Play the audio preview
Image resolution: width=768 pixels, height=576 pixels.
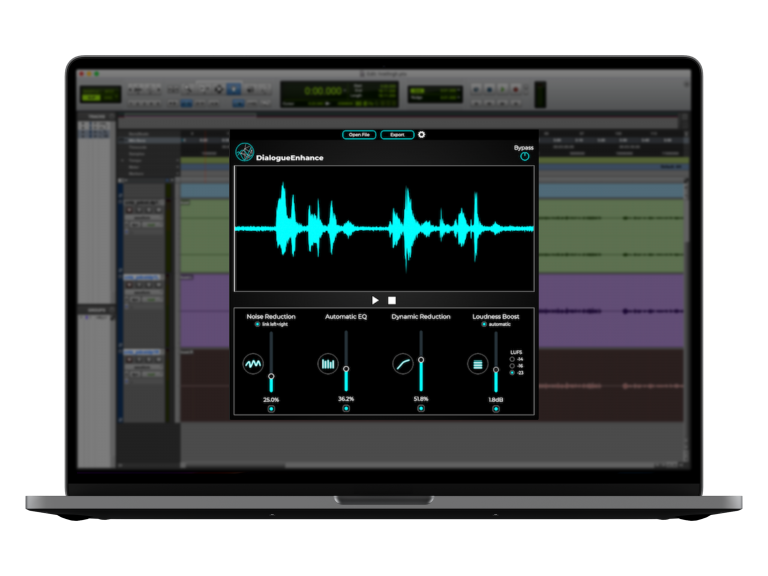pyautogui.click(x=375, y=300)
